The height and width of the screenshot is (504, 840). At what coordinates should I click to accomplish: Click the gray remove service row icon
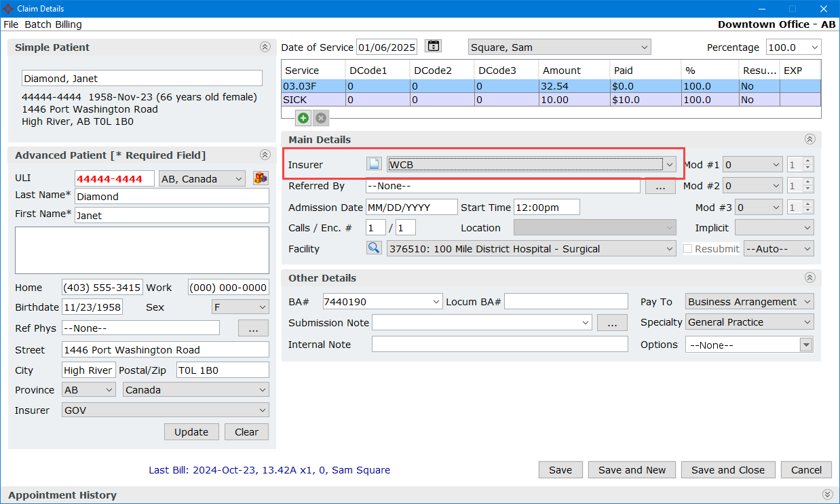pos(321,118)
